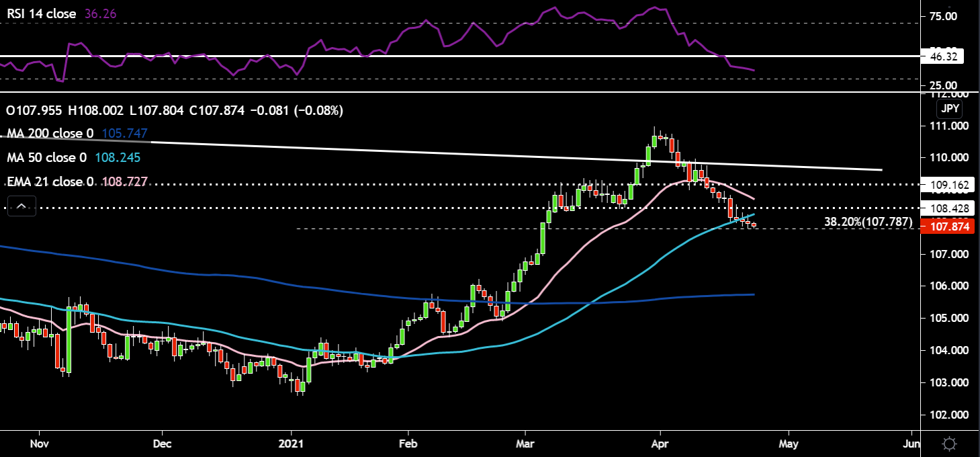Click the high price H108.002
980x457 pixels.
[x=97, y=110]
